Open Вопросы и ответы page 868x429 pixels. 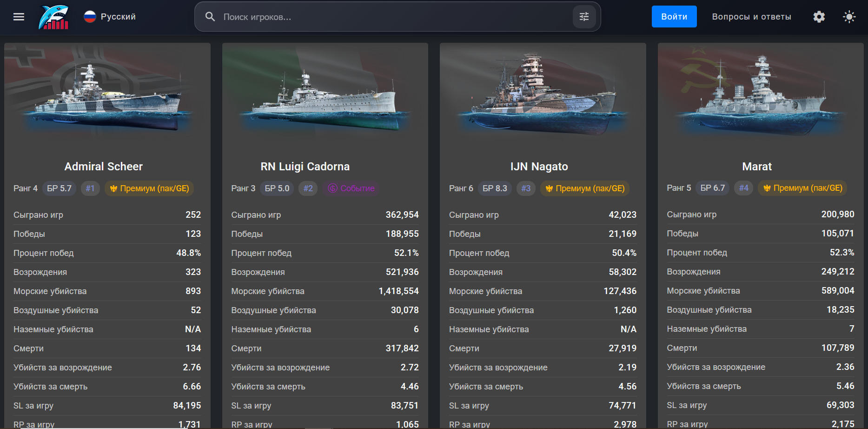(751, 17)
